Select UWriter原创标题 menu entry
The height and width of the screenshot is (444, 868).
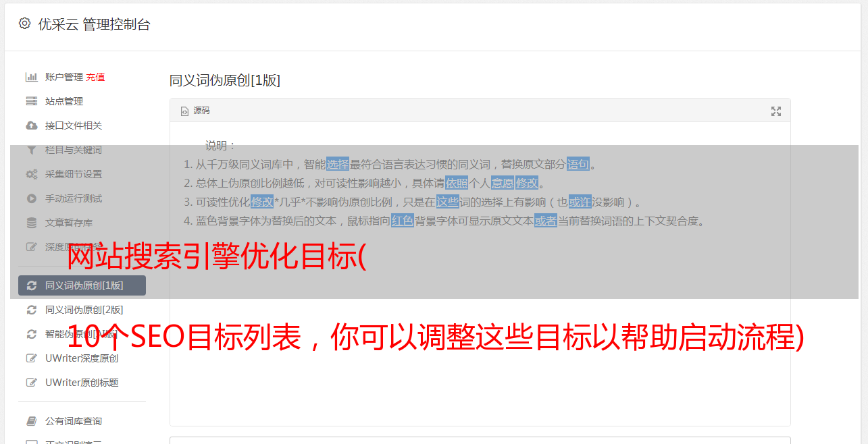click(x=82, y=383)
